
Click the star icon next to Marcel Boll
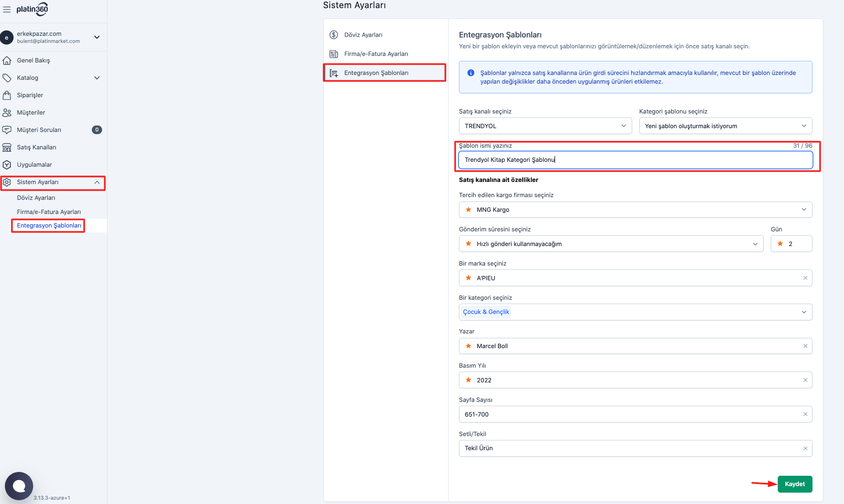coord(469,346)
